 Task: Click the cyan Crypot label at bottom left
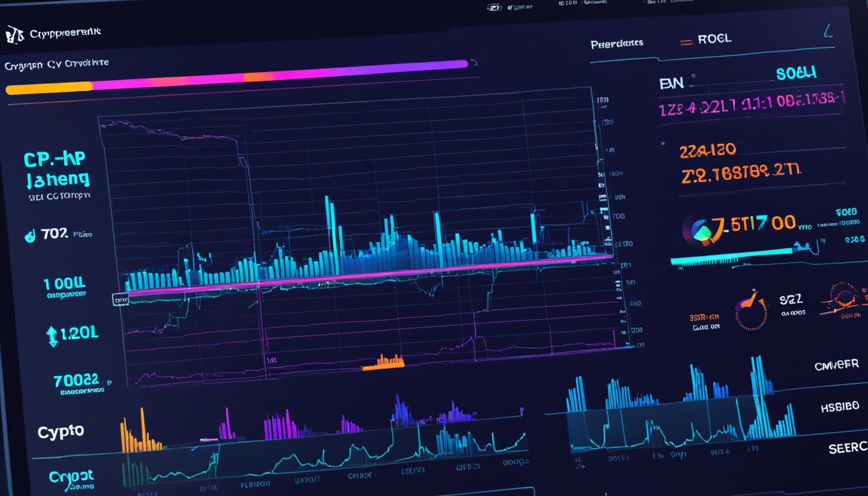(71, 476)
